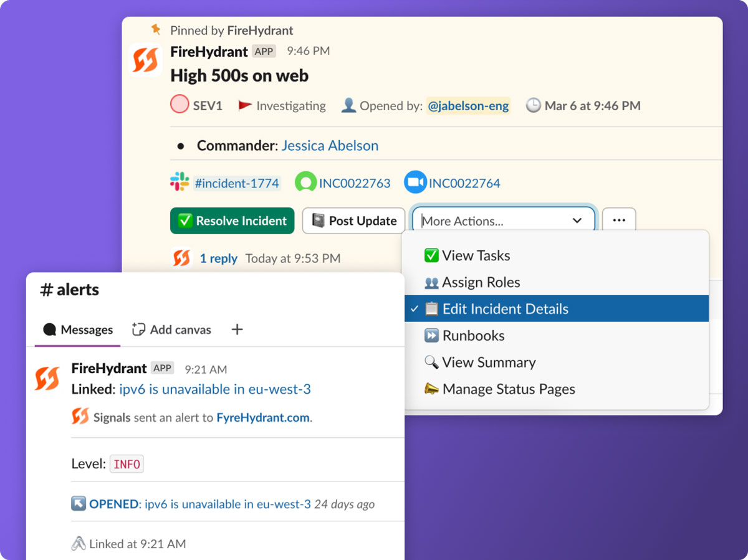Click the # alerts channel title
Image resolution: width=748 pixels, height=560 pixels.
point(70,290)
